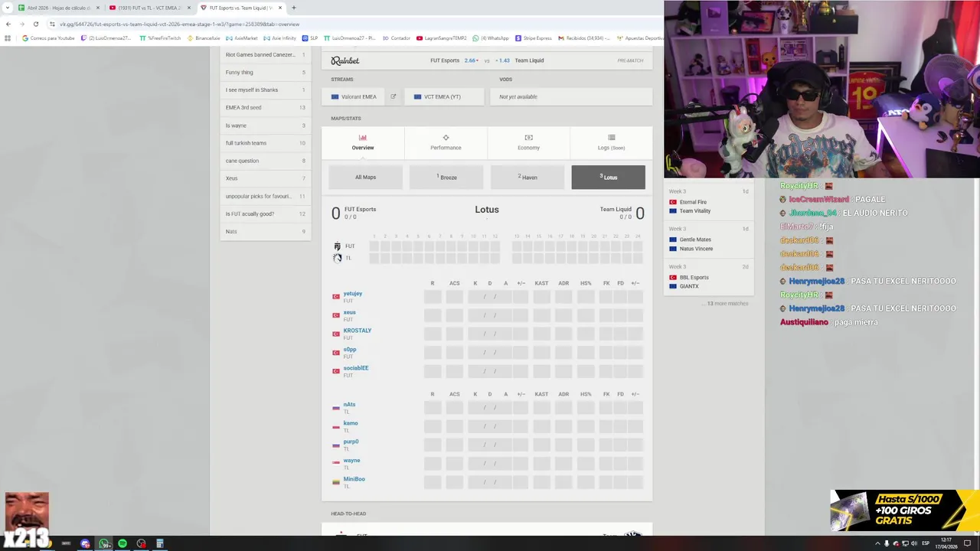
Task: Open the Overview stats tab
Action: (x=363, y=142)
